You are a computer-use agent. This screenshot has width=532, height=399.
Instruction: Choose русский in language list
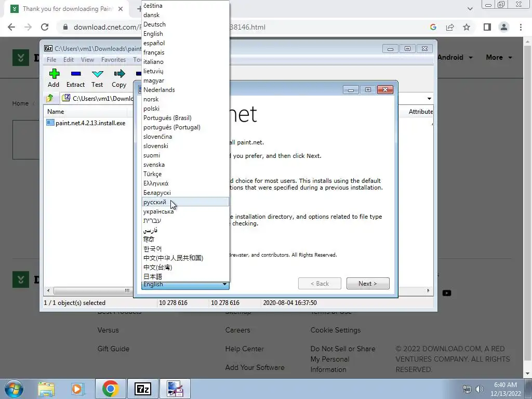185,202
